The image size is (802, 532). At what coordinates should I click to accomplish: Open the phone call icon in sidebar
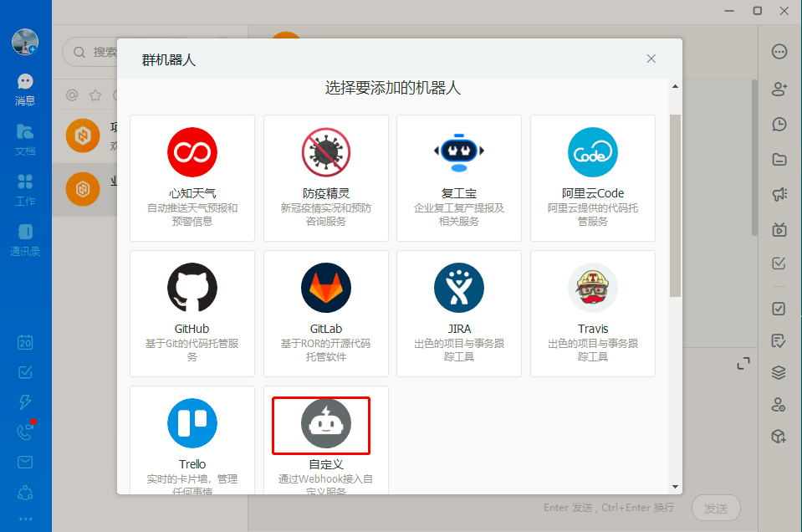pyautogui.click(x=25, y=432)
